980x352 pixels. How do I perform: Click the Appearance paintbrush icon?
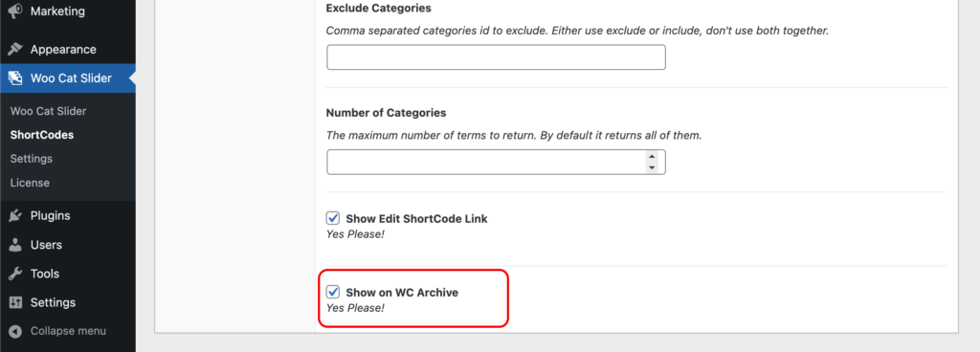[x=15, y=50]
